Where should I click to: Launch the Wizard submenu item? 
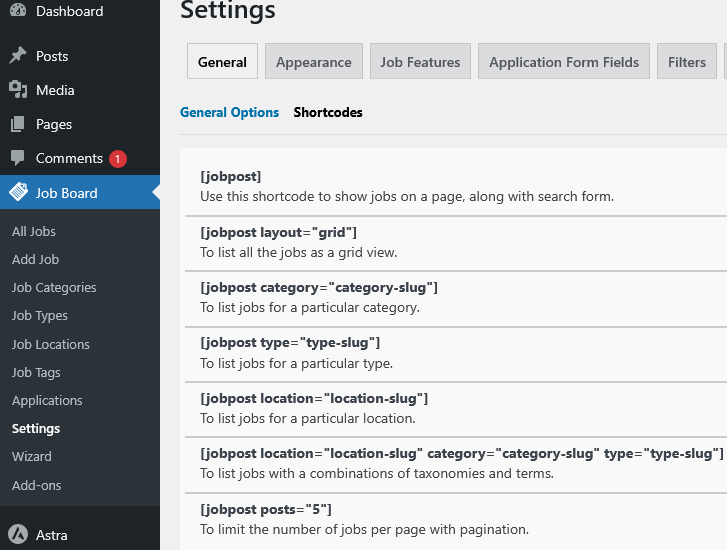tap(32, 456)
